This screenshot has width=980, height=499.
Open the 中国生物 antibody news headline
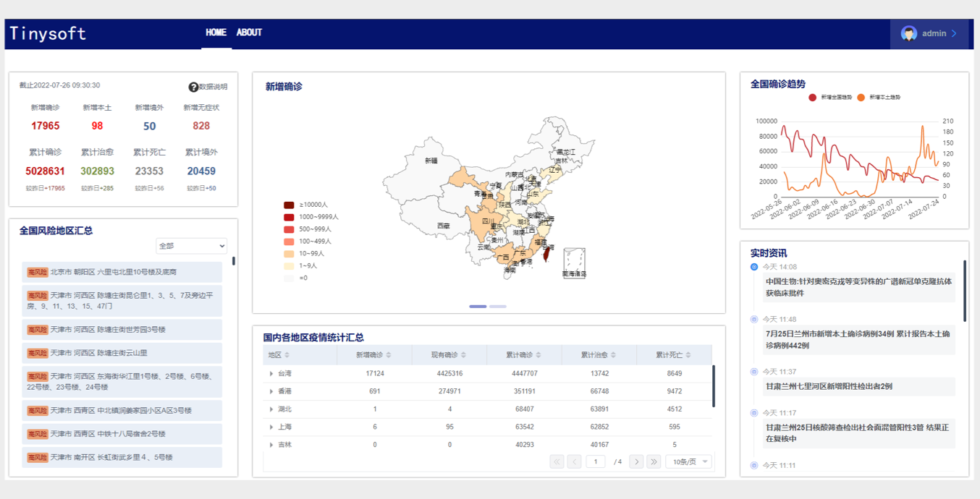(x=858, y=287)
